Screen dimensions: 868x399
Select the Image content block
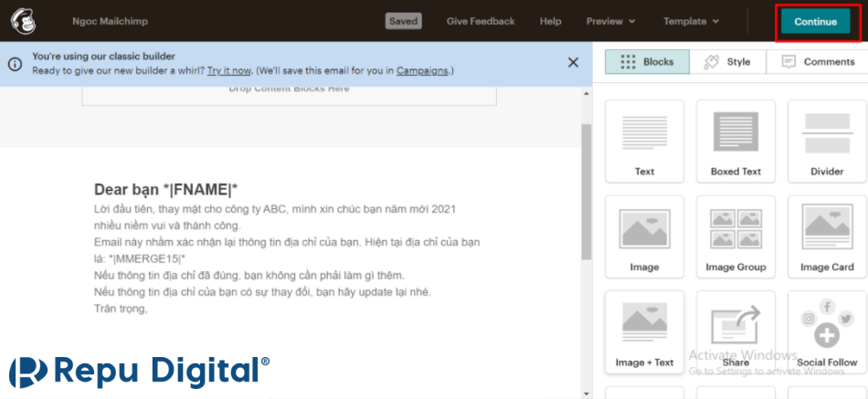click(x=644, y=236)
